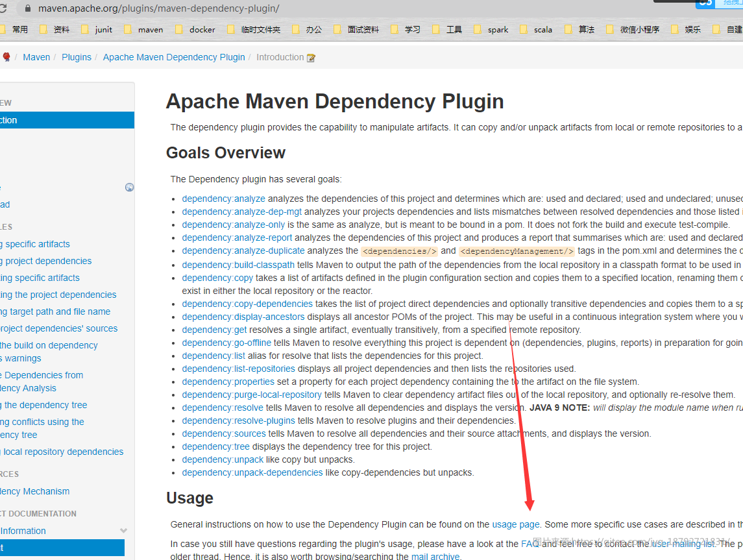Go to Plugins breadcrumb link
743x560 pixels.
[77, 57]
